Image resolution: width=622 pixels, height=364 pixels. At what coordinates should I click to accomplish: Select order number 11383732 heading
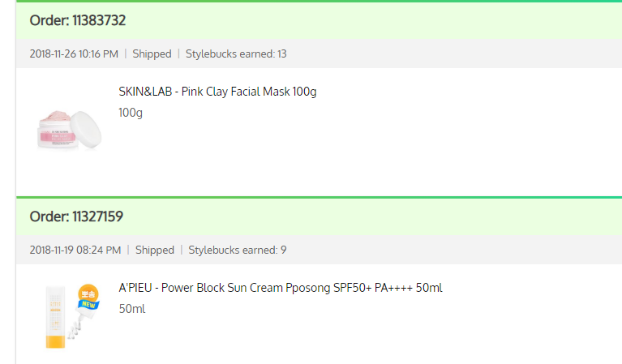[x=77, y=20]
